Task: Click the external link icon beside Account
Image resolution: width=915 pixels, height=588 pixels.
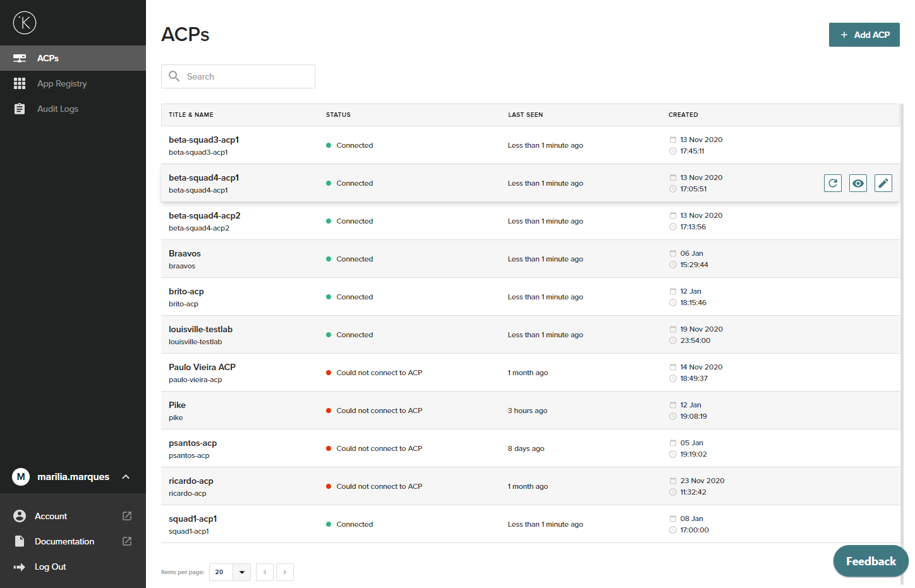Action: (127, 516)
